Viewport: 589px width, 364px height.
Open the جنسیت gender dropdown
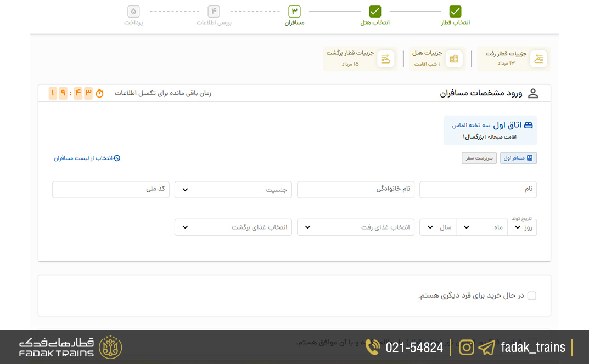233,190
